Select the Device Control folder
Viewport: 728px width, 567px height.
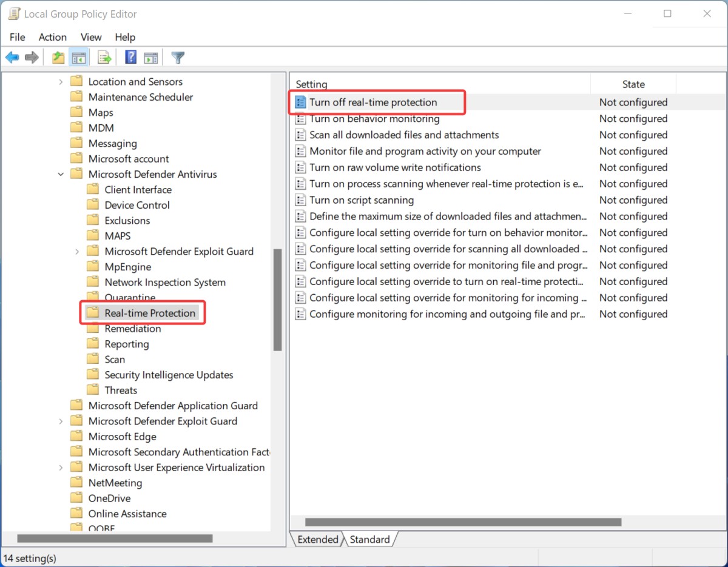coord(137,205)
